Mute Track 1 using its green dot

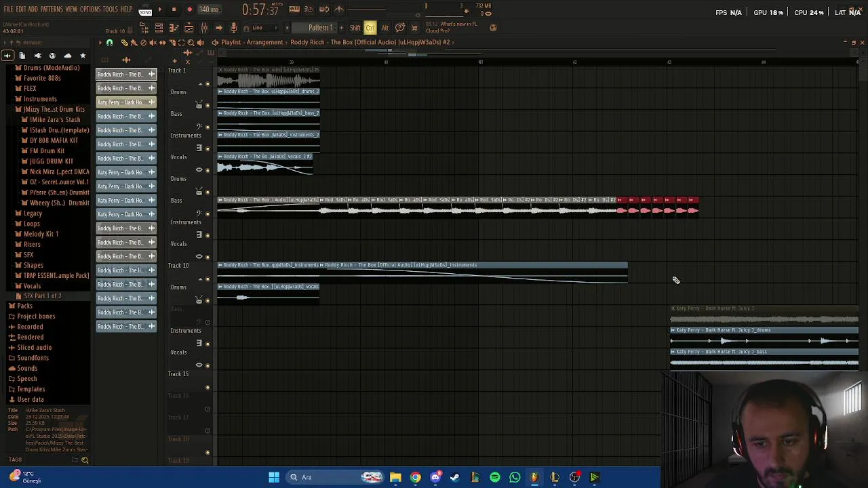(x=208, y=84)
